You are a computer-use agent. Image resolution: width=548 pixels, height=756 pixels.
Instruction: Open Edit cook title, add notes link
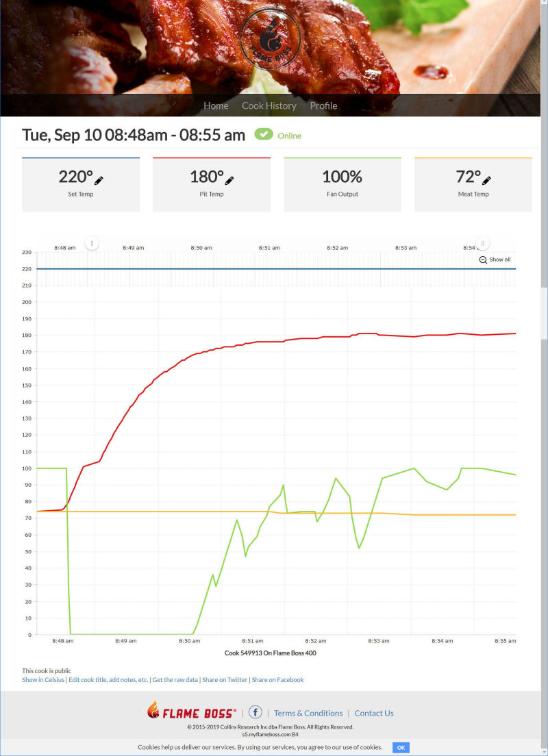[x=108, y=680]
